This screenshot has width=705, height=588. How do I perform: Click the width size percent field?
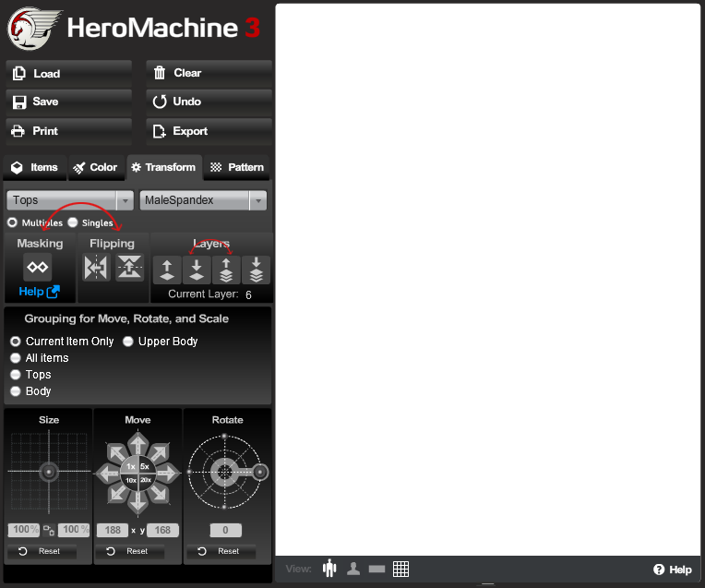tap(24, 530)
